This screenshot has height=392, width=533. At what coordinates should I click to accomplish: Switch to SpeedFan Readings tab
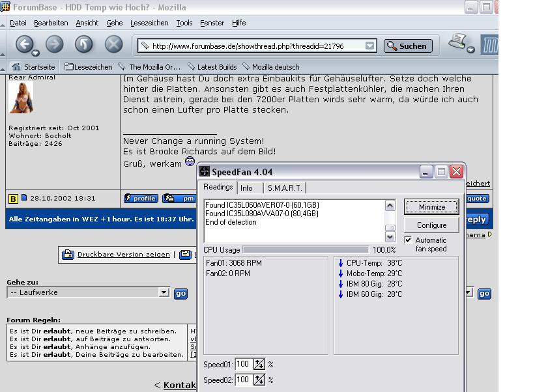pyautogui.click(x=218, y=187)
